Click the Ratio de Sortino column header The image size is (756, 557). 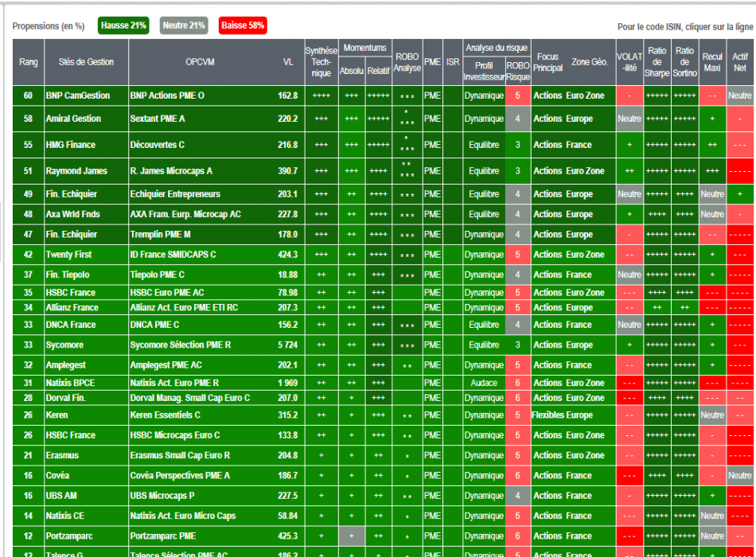click(x=684, y=62)
